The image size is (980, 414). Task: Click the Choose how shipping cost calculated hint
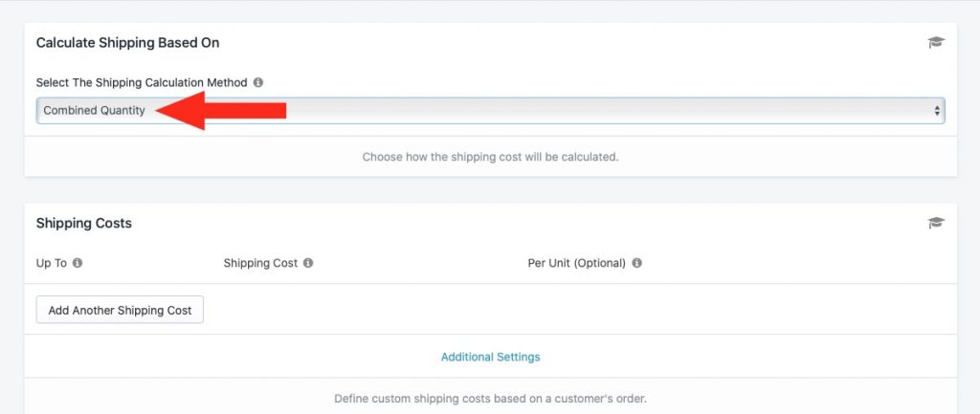point(491,157)
